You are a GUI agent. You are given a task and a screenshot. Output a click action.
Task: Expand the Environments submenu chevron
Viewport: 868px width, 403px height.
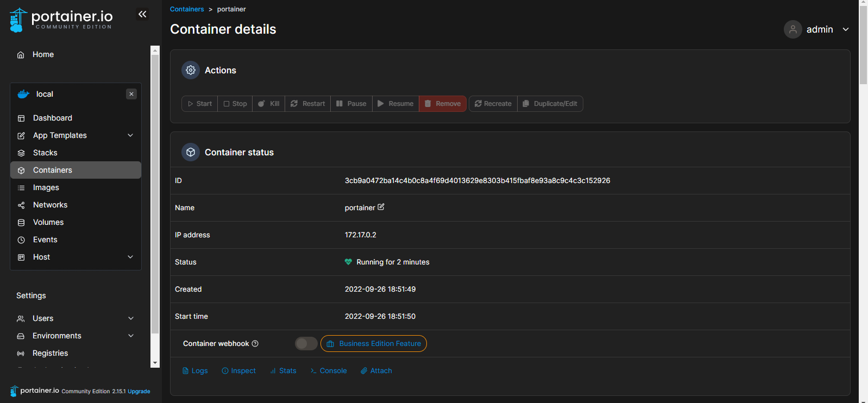pyautogui.click(x=131, y=336)
